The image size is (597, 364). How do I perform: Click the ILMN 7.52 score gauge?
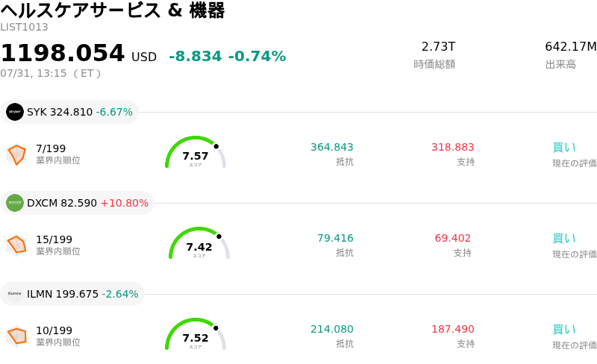(x=196, y=334)
